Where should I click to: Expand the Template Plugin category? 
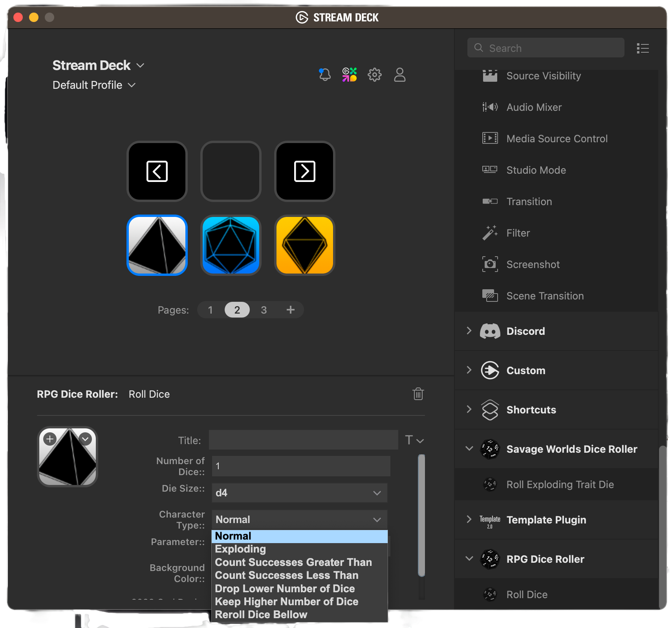(469, 520)
